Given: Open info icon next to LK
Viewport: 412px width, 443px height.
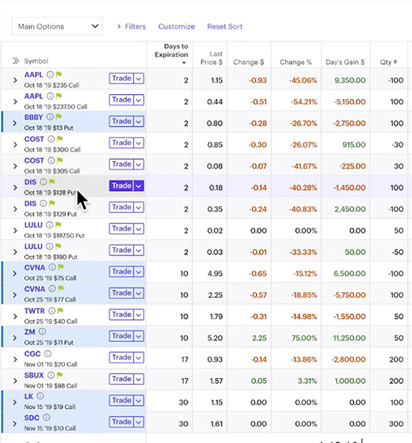Looking at the screenshot, I should click(40, 396).
